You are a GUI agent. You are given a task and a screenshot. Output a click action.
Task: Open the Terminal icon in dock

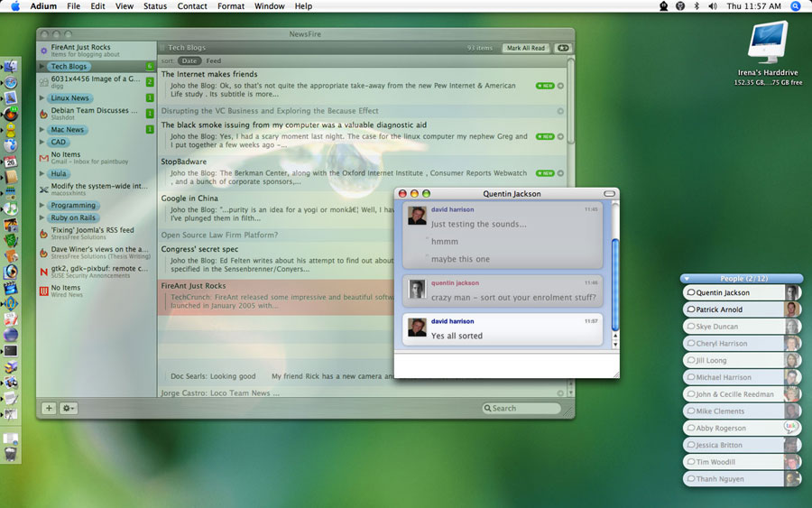(10, 351)
